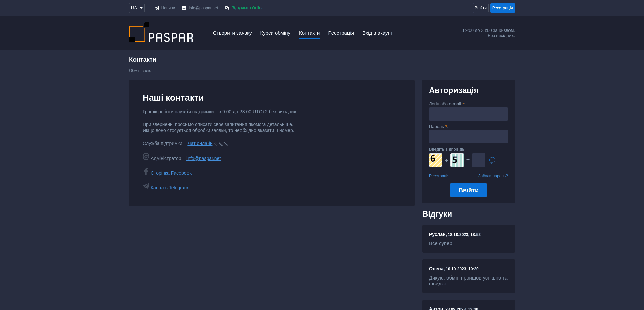This screenshot has width=644, height=310.
Task: Click the @ icon beside Адміністратор
Action: (146, 157)
